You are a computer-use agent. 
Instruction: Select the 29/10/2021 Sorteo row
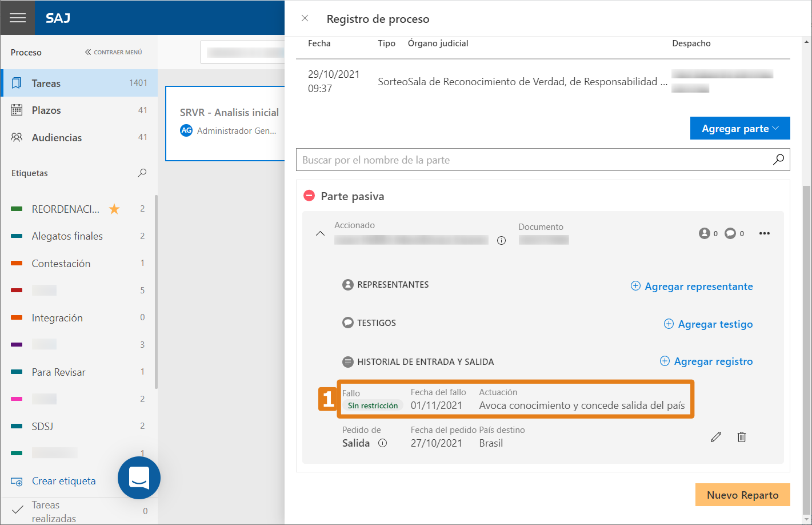pyautogui.click(x=543, y=82)
